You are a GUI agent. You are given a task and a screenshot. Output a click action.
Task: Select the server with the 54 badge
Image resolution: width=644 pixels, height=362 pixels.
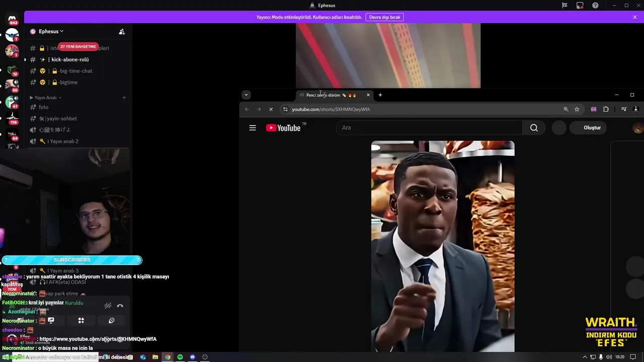coord(12,135)
